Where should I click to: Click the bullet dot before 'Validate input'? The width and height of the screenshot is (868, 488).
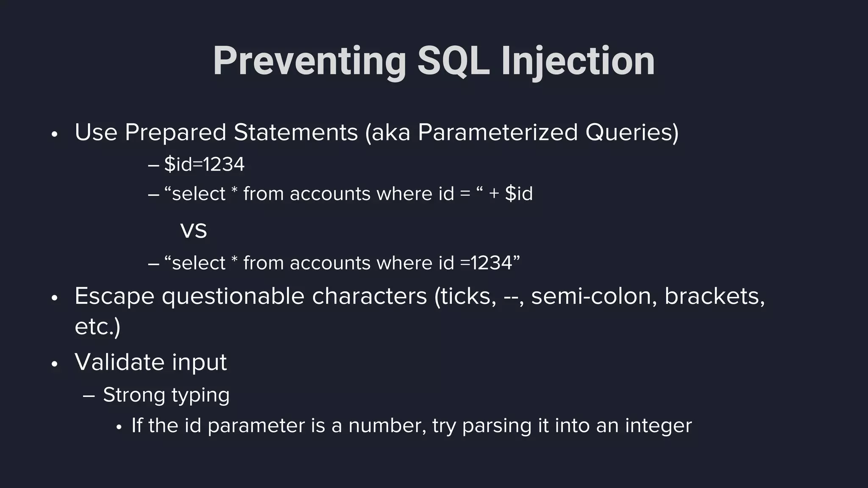(x=54, y=364)
